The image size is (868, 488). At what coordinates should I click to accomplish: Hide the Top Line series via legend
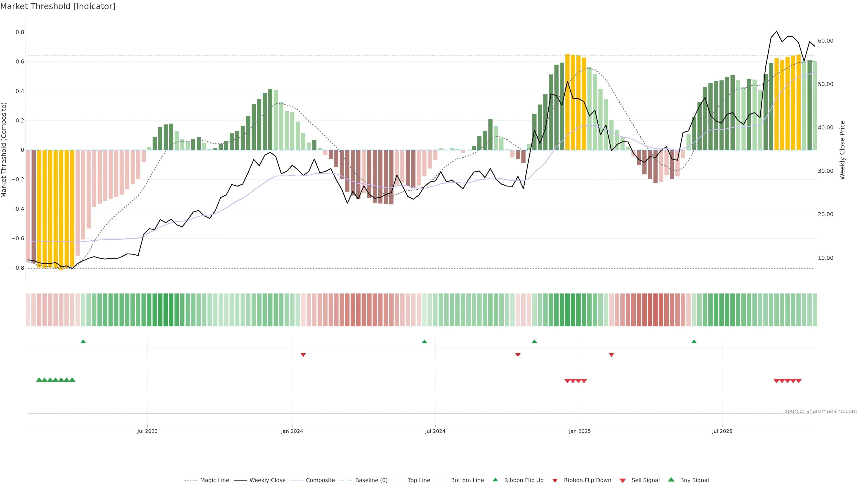[419, 480]
